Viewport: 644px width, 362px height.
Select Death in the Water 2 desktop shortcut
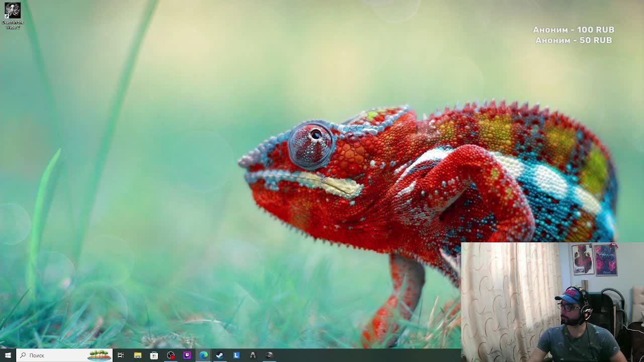click(x=13, y=16)
